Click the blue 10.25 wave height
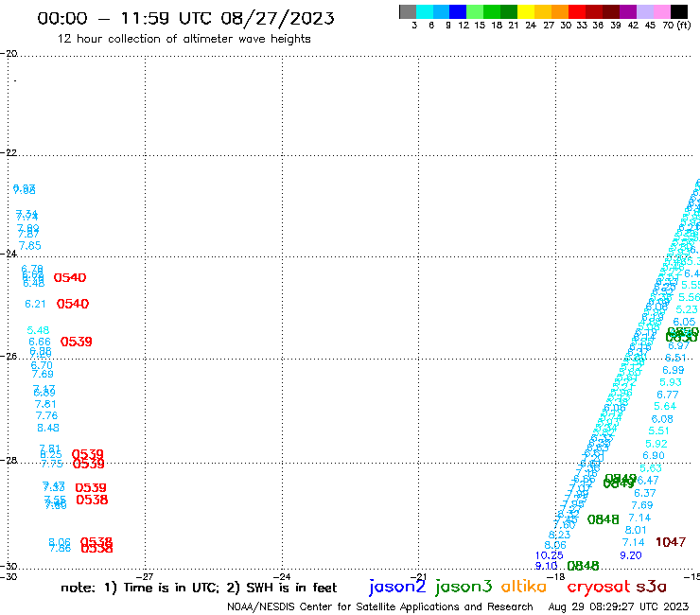Image resolution: width=700 pixels, height=615 pixels. click(549, 555)
